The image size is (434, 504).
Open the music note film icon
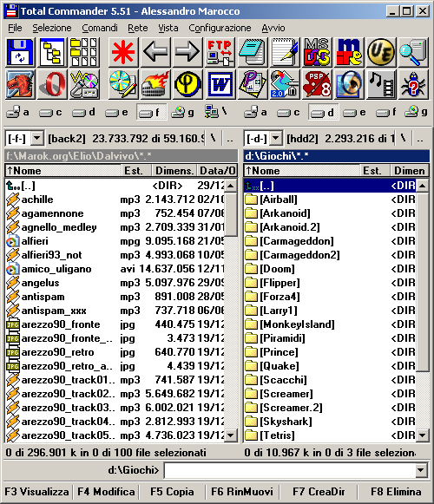pos(381,84)
